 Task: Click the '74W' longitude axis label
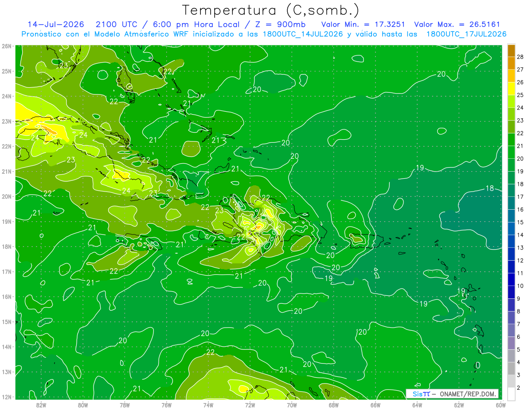pyautogui.click(x=208, y=404)
